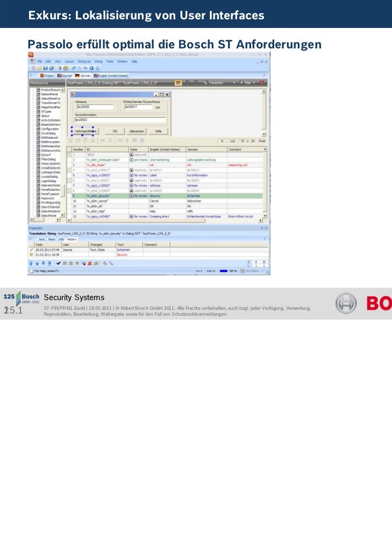Open the Tools menu
The image size is (392, 554).
[110, 61]
